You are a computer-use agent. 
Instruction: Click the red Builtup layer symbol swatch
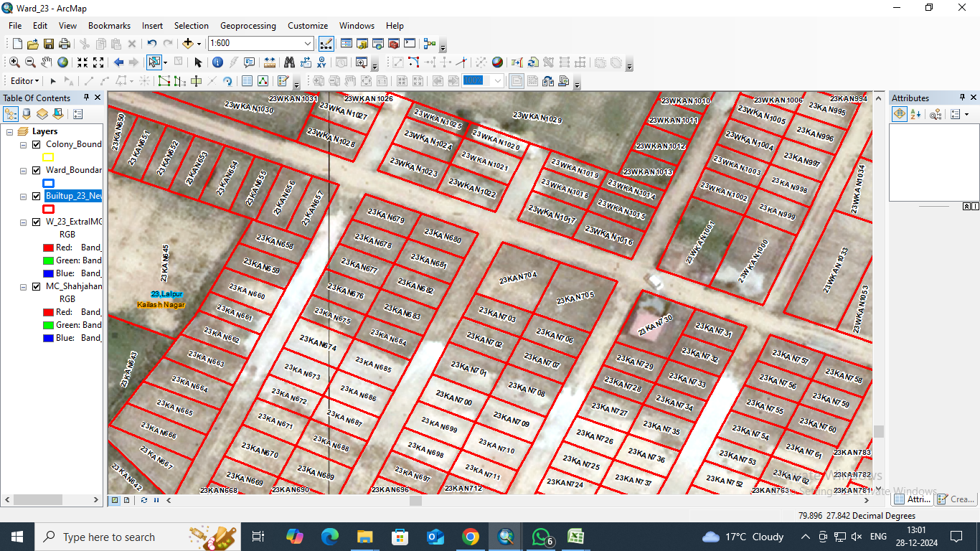[48, 209]
